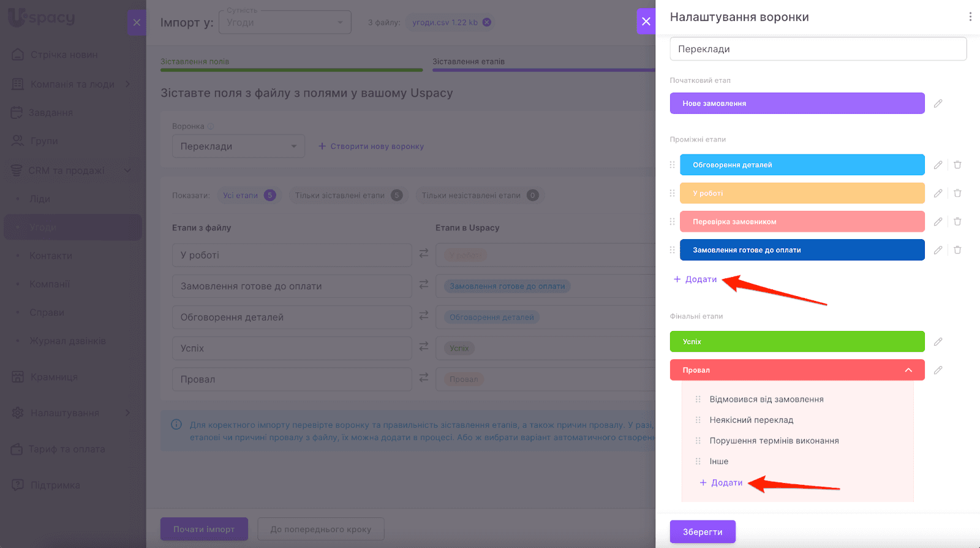The image size is (980, 548).
Task: Grab drag handle of 'Порушення термінів виконання'
Action: point(698,441)
